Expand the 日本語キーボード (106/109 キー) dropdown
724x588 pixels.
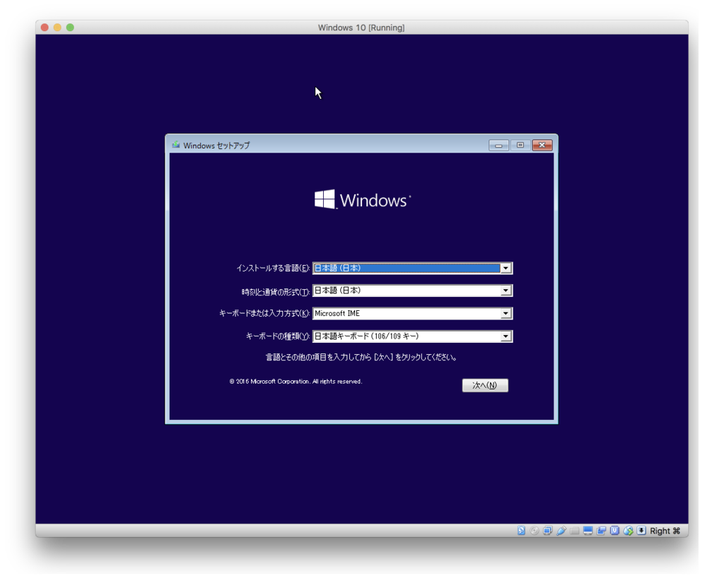point(412,336)
